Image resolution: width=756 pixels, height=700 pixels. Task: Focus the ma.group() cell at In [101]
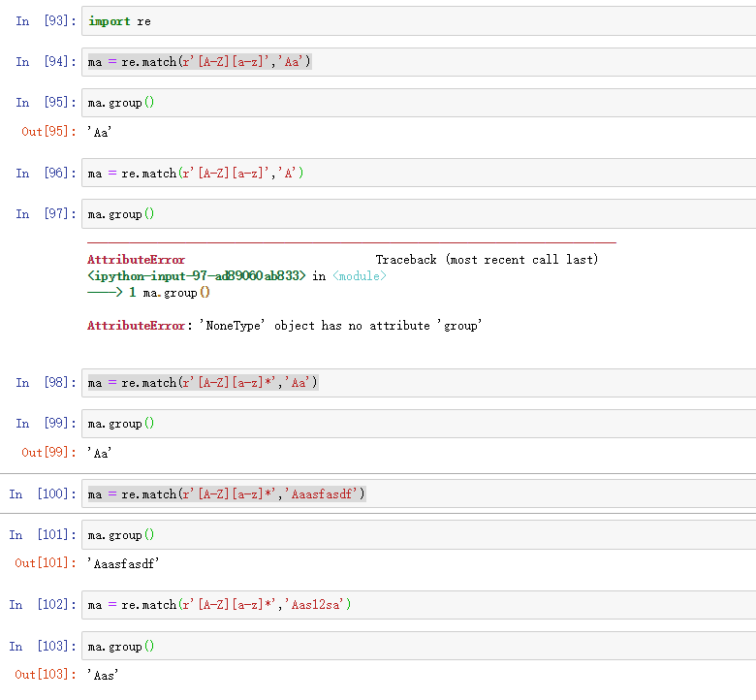click(417, 535)
